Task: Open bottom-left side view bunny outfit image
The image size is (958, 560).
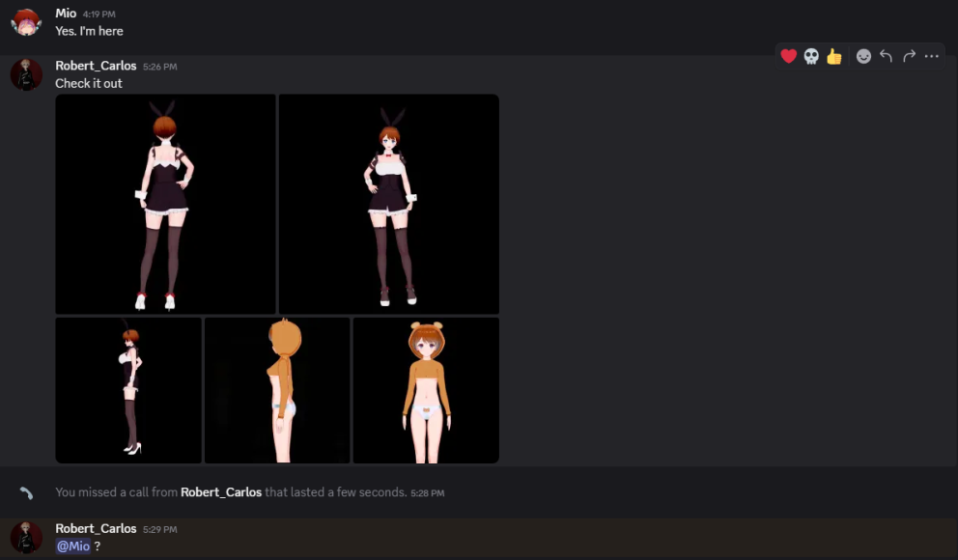Action: pyautogui.click(x=128, y=390)
